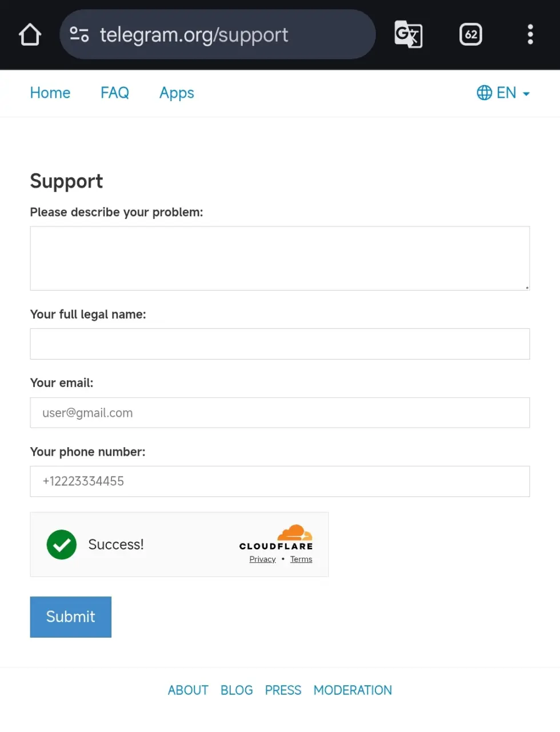Screen dimensions: 560x732
Task: Click the email input field
Action: click(280, 413)
